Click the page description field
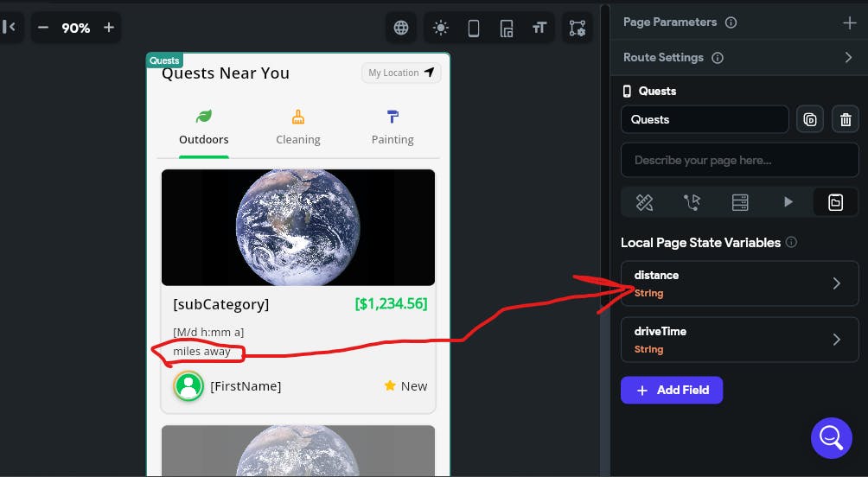The image size is (868, 477). [x=740, y=161]
